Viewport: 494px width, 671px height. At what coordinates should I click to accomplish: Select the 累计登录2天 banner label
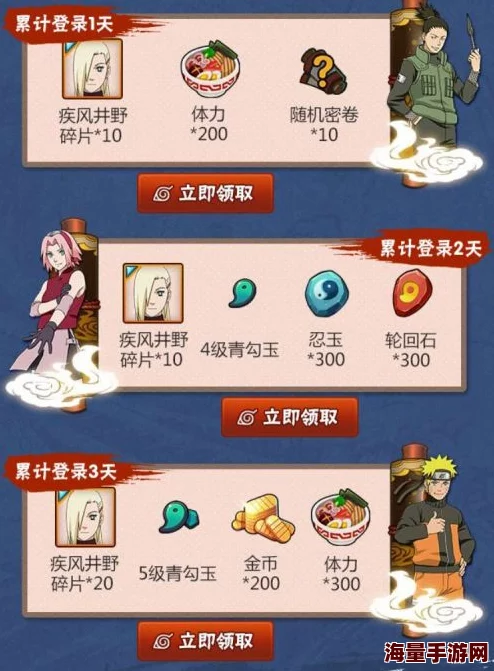coord(430,248)
